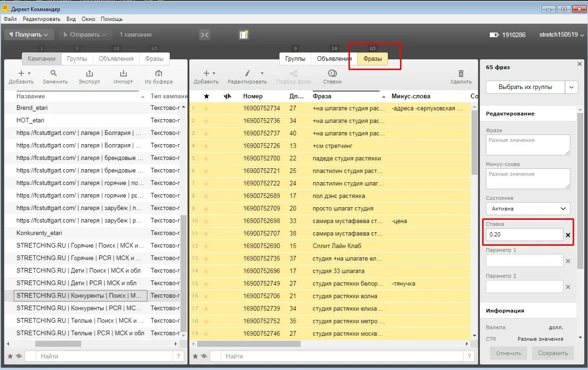Image resolution: width=588 pixels, height=370 pixels.
Task: Star the phrase падеде студия растяжки
Action: coord(207,159)
